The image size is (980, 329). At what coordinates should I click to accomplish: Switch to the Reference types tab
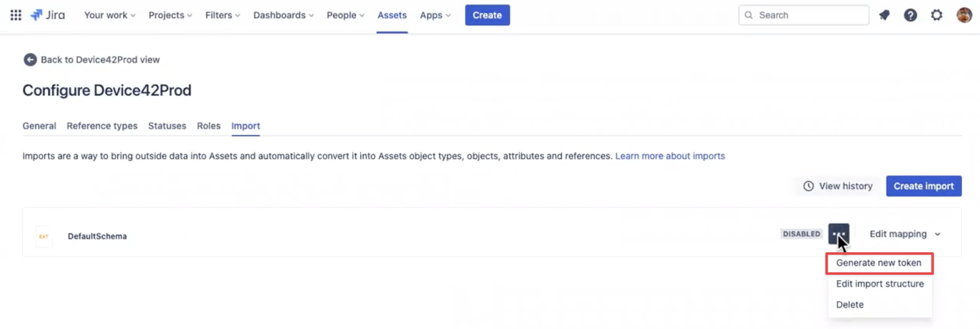pyautogui.click(x=102, y=126)
